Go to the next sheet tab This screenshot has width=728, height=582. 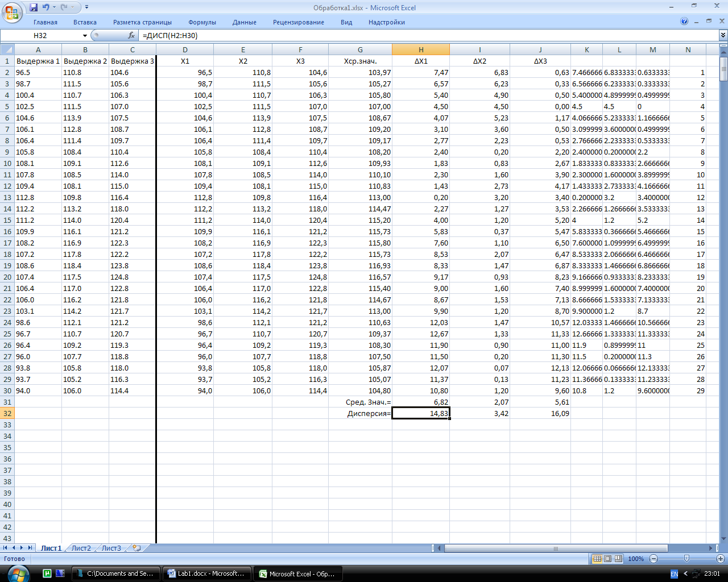(x=22, y=548)
